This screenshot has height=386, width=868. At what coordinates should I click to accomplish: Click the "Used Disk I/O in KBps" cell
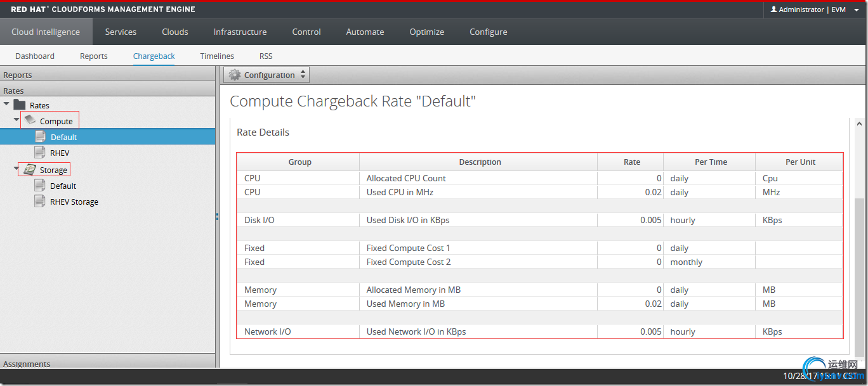click(478, 220)
